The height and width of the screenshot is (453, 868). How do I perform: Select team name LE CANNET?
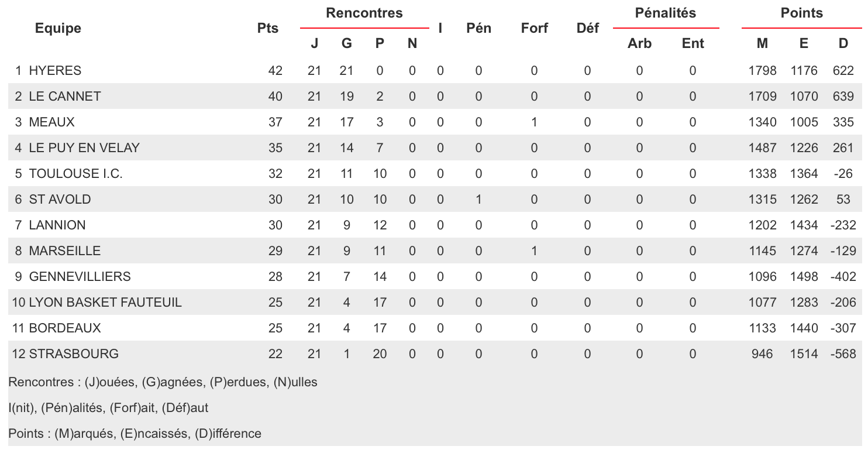[x=65, y=97]
